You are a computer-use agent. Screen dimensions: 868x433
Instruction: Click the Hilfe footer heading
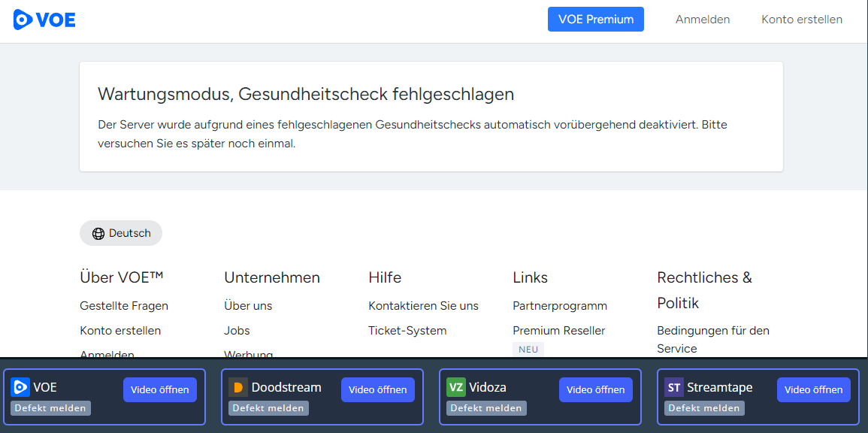click(x=385, y=277)
